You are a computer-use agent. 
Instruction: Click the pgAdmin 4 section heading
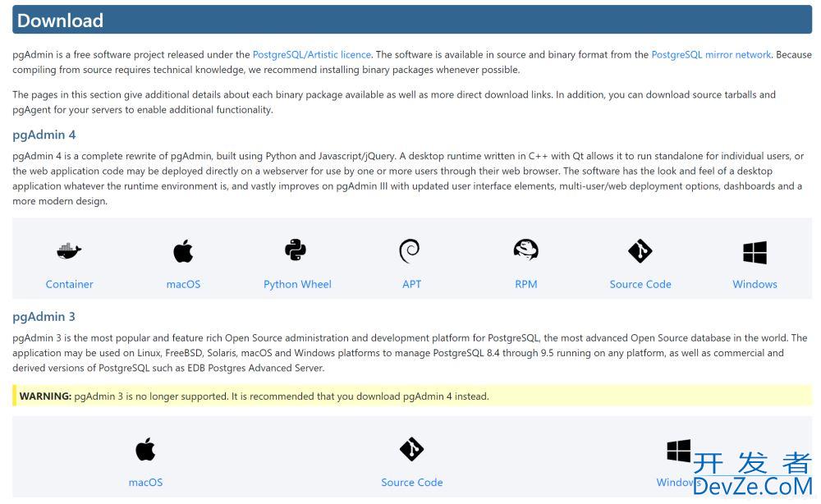(44, 135)
